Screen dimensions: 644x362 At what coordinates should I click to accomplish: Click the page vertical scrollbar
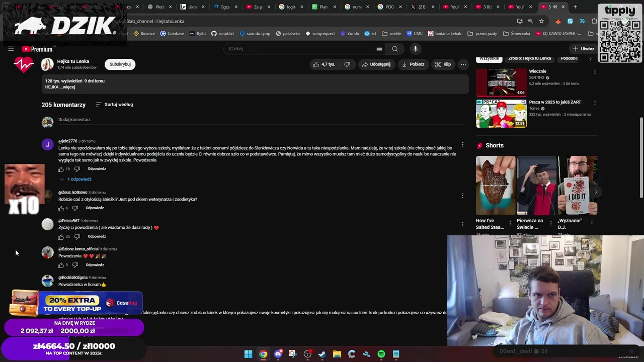coord(641,158)
